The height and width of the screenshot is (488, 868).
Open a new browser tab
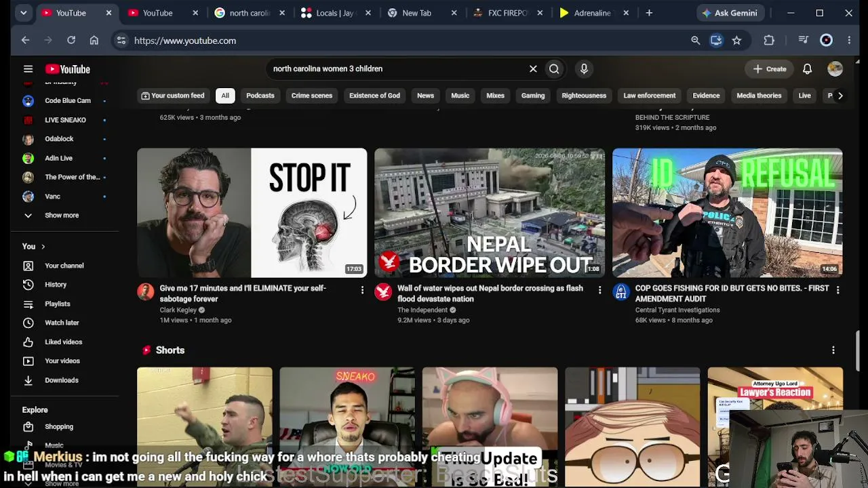click(x=649, y=13)
